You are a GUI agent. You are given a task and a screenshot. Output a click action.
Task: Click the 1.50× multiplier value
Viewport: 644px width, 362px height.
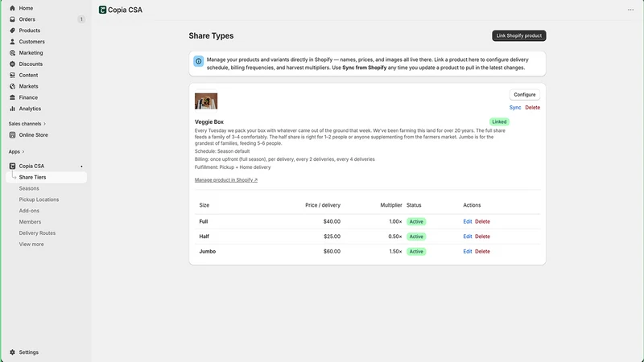(x=395, y=252)
